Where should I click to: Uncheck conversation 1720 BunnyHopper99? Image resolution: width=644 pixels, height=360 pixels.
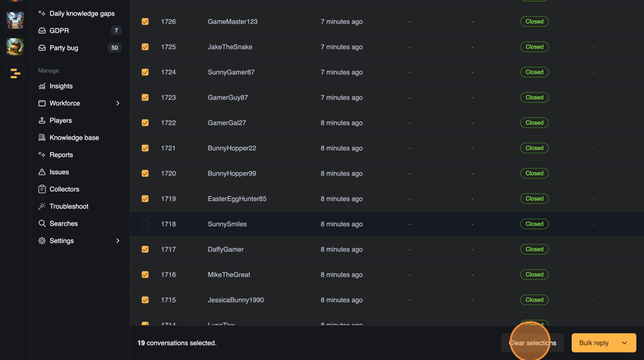[x=145, y=174]
